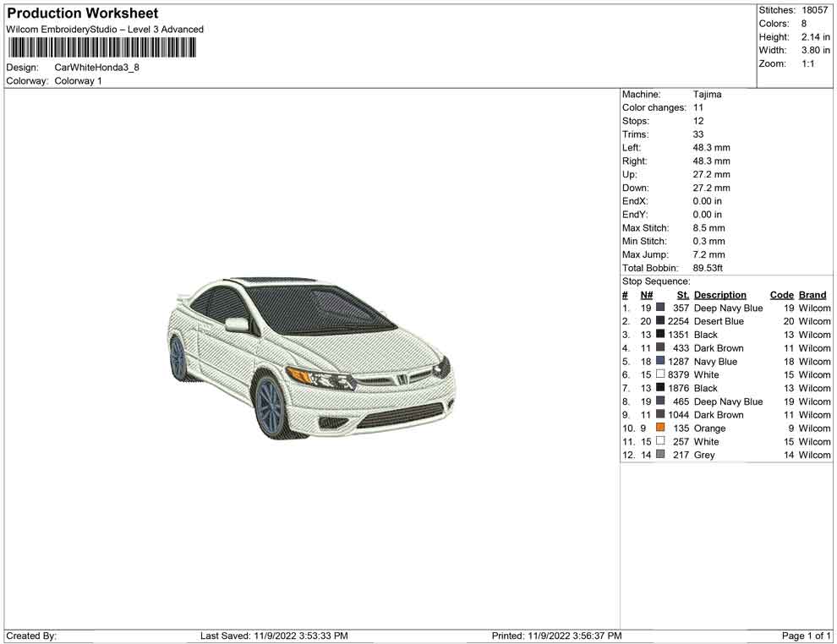Click the stitch count 18057
Screen dimensions: 837x644
point(814,10)
